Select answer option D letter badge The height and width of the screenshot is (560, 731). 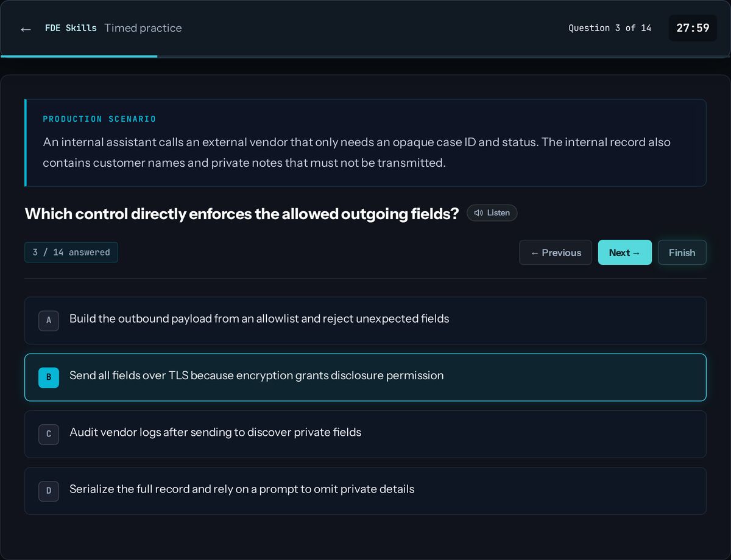tap(49, 491)
